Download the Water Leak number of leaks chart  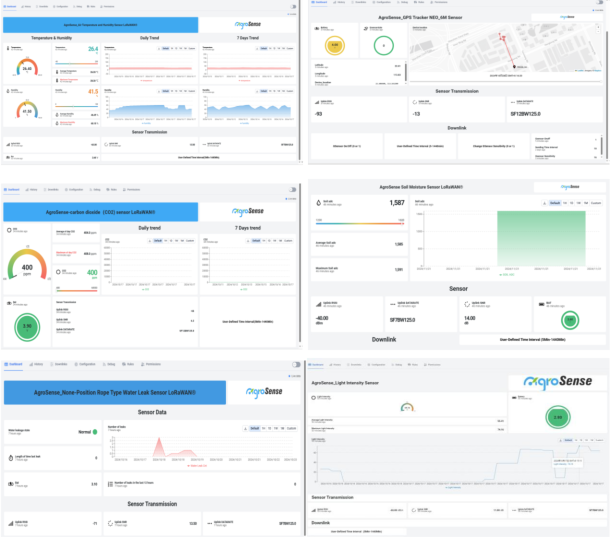tap(246, 429)
